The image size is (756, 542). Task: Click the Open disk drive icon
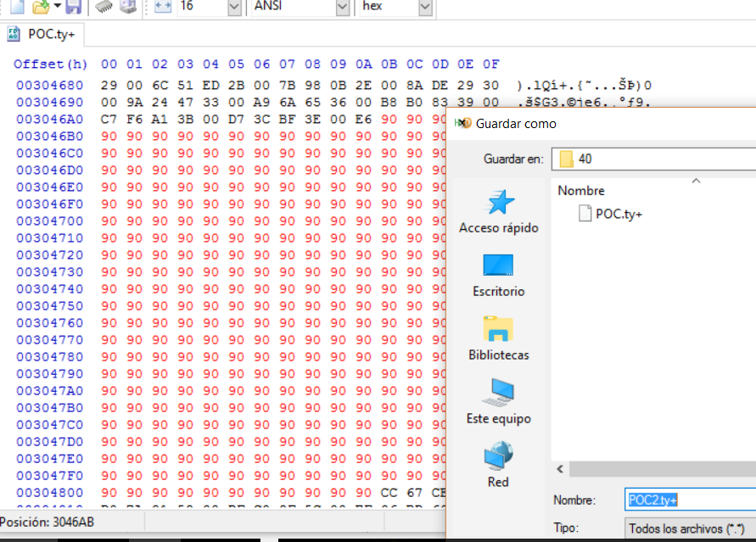tap(126, 7)
